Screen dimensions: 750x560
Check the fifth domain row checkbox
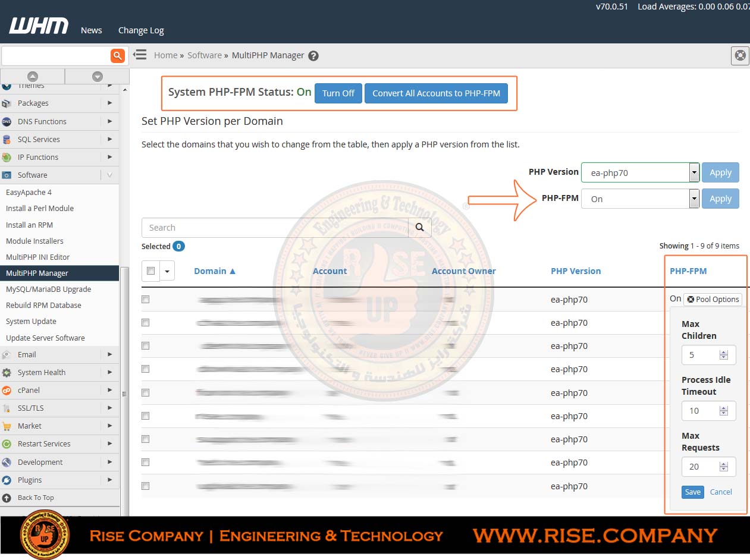click(x=145, y=393)
